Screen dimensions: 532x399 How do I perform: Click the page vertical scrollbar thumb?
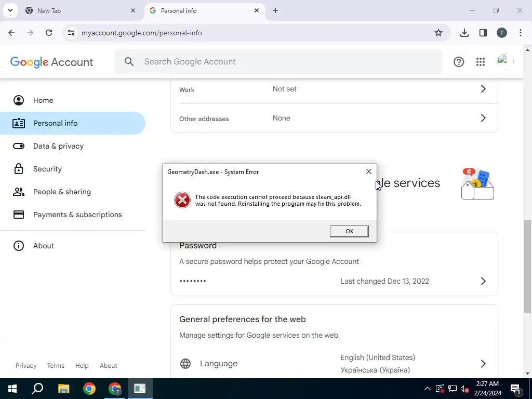point(527,267)
